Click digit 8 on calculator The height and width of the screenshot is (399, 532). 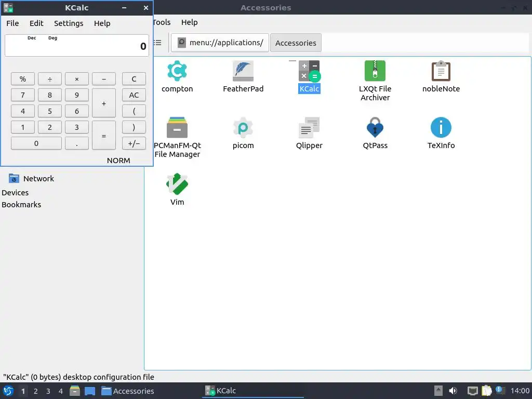[50, 95]
